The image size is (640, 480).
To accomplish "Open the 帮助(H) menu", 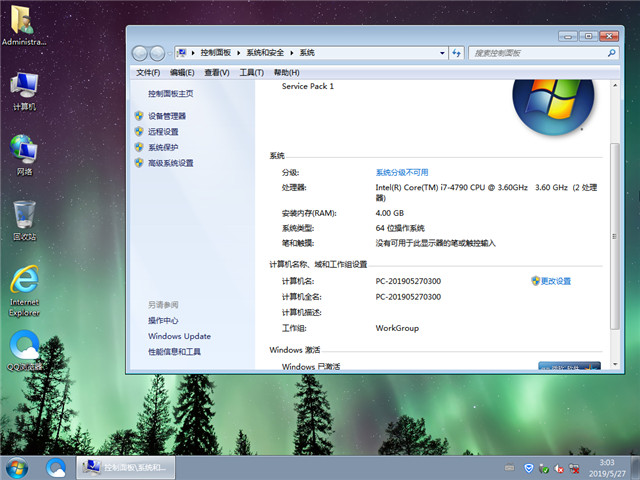I will [287, 73].
